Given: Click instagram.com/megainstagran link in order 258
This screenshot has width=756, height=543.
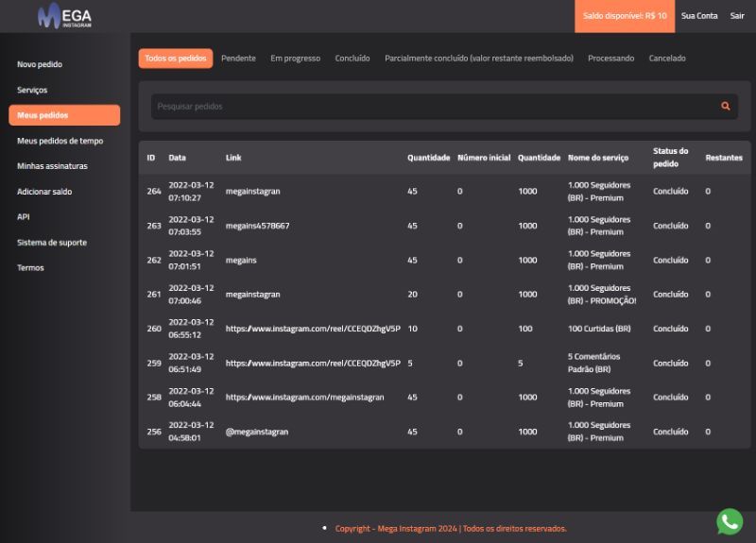Looking at the screenshot, I should pos(304,398).
